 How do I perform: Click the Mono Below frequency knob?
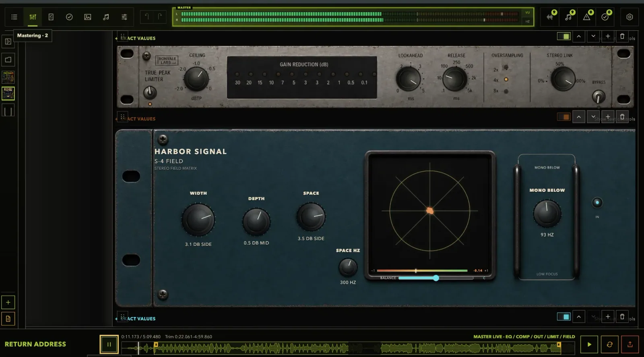pos(547,214)
